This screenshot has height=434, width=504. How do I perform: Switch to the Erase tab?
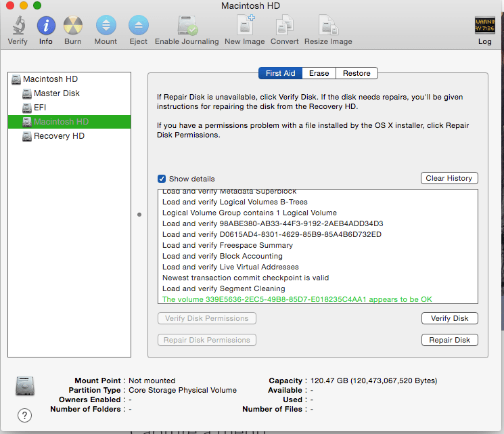point(319,73)
